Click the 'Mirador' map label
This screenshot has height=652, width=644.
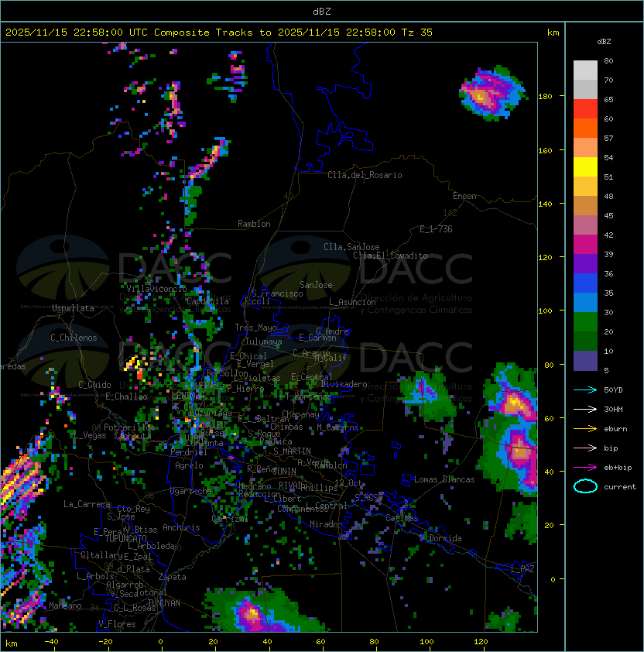(x=326, y=524)
